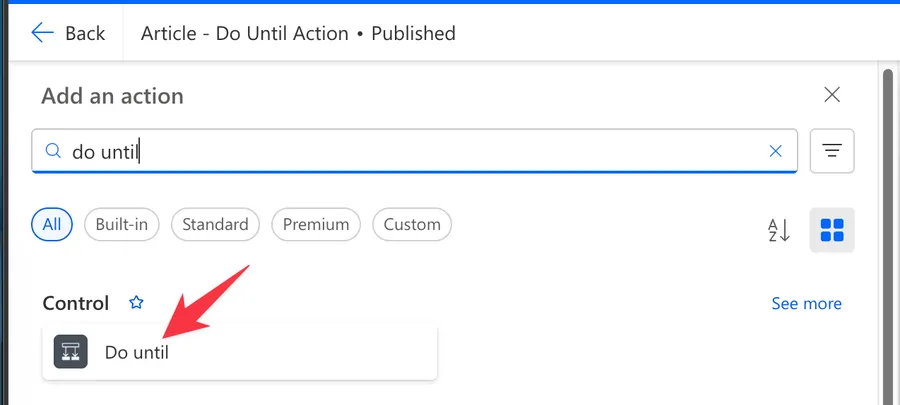Screen dimensions: 900x405
Task: Click the Back text label
Action: pos(85,33)
